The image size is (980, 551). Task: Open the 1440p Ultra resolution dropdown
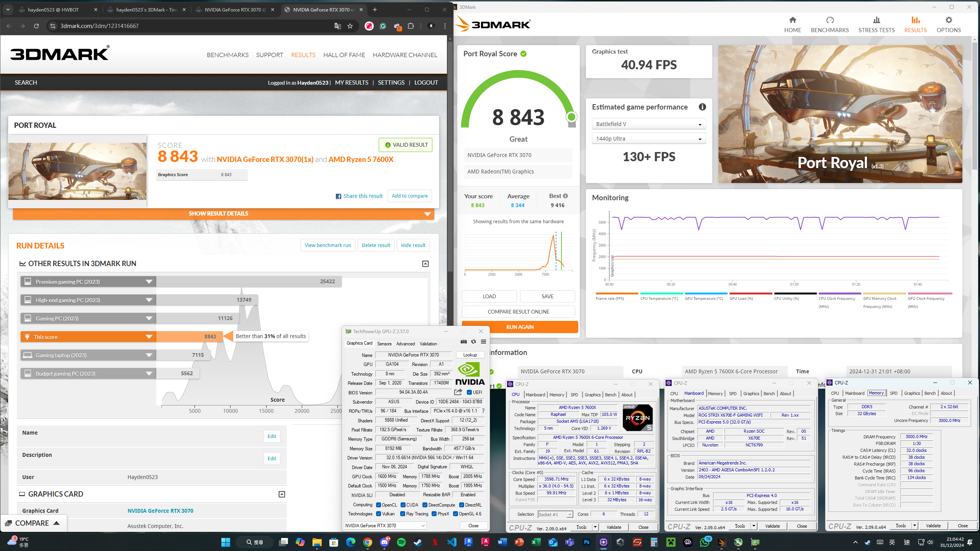pos(649,139)
